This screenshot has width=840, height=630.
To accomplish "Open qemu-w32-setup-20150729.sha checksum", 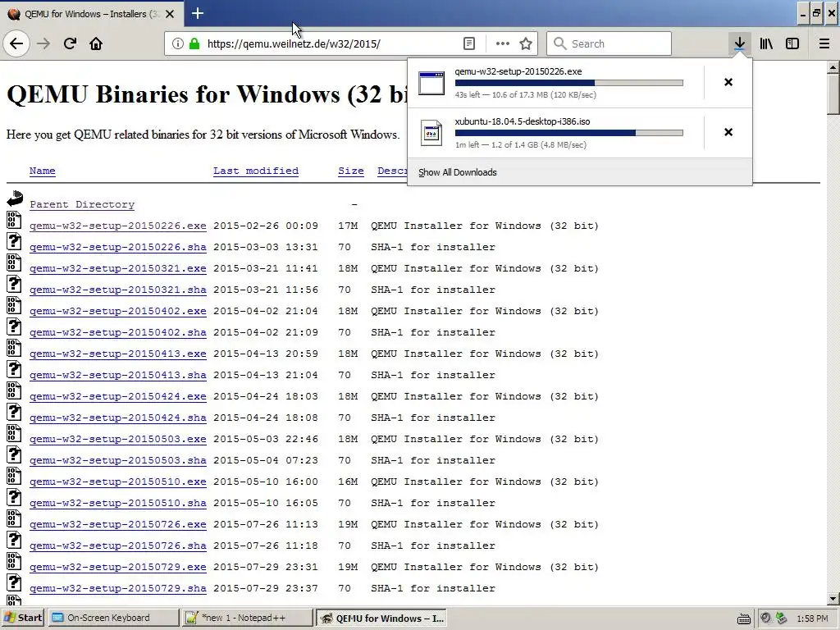I will pyautogui.click(x=118, y=589).
